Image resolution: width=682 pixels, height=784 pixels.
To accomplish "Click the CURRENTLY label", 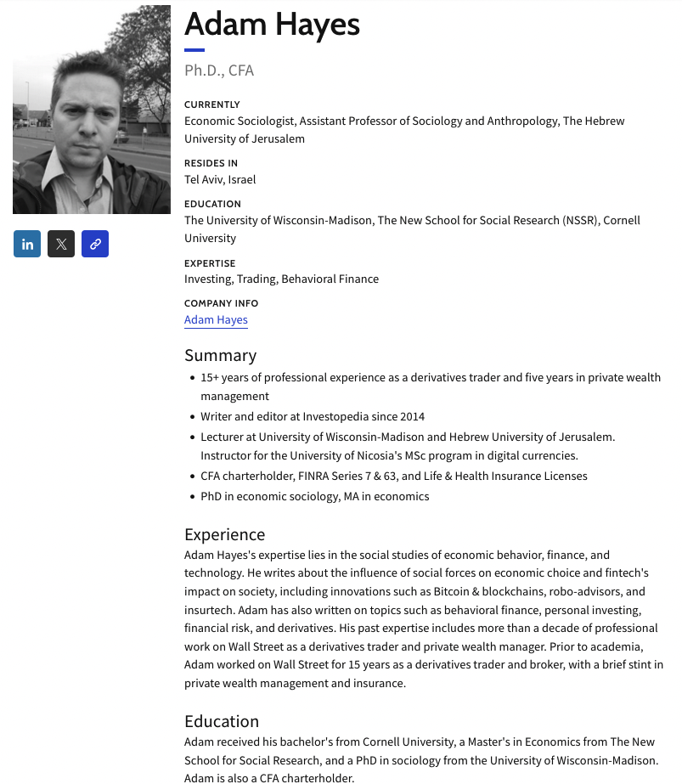I will pyautogui.click(x=212, y=104).
